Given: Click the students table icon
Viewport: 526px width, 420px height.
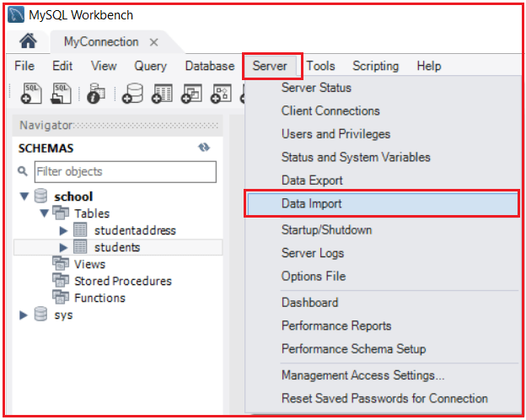Looking at the screenshot, I should [x=80, y=247].
